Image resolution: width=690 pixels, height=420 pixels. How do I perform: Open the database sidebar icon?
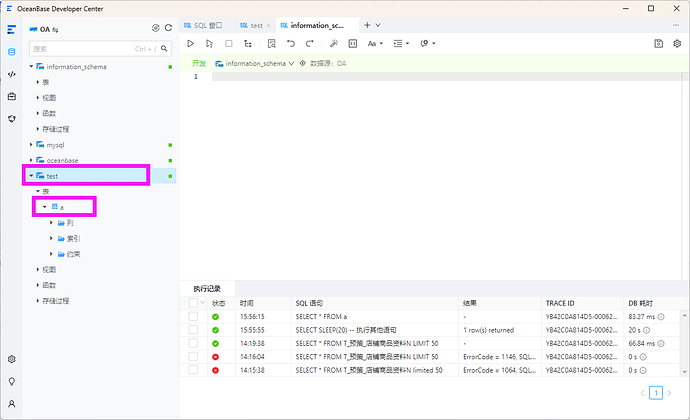(x=12, y=52)
